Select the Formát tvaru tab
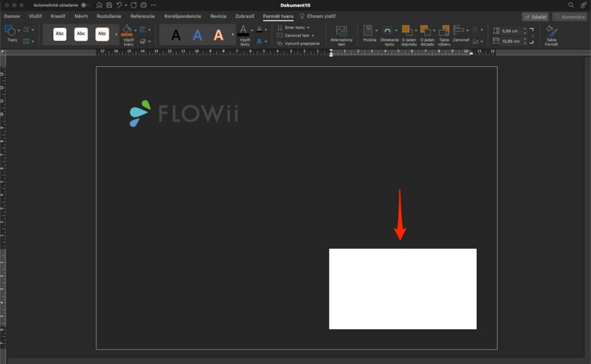Screen dimensions: 591x364 pos(278,16)
